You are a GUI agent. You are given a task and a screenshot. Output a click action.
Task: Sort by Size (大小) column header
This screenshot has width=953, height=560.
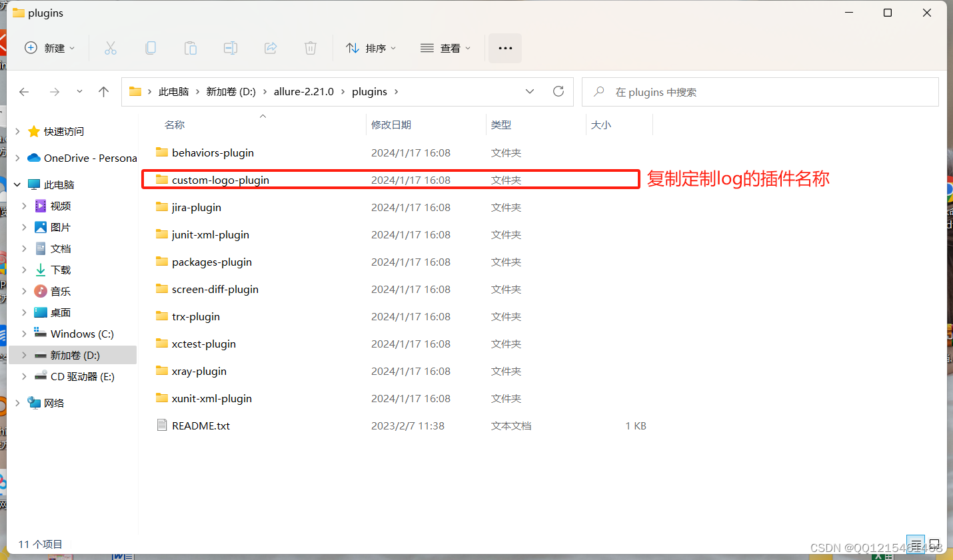coord(600,125)
